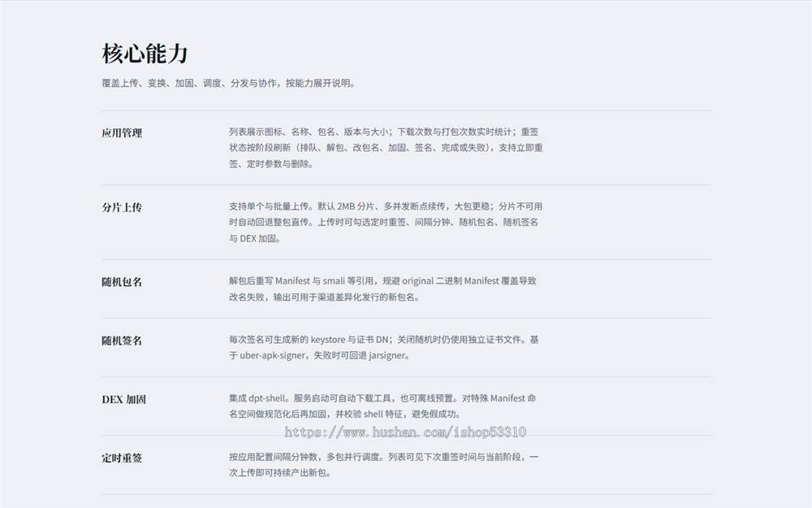The width and height of the screenshot is (812, 508).
Task: Select the paragraph starting 支持单个与批量上传
Action: click(x=386, y=223)
